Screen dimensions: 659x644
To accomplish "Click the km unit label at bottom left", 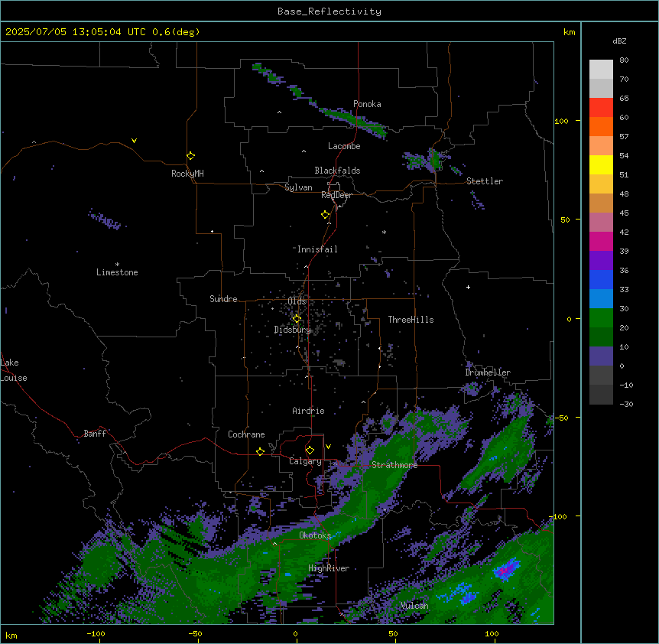I will click(11, 635).
